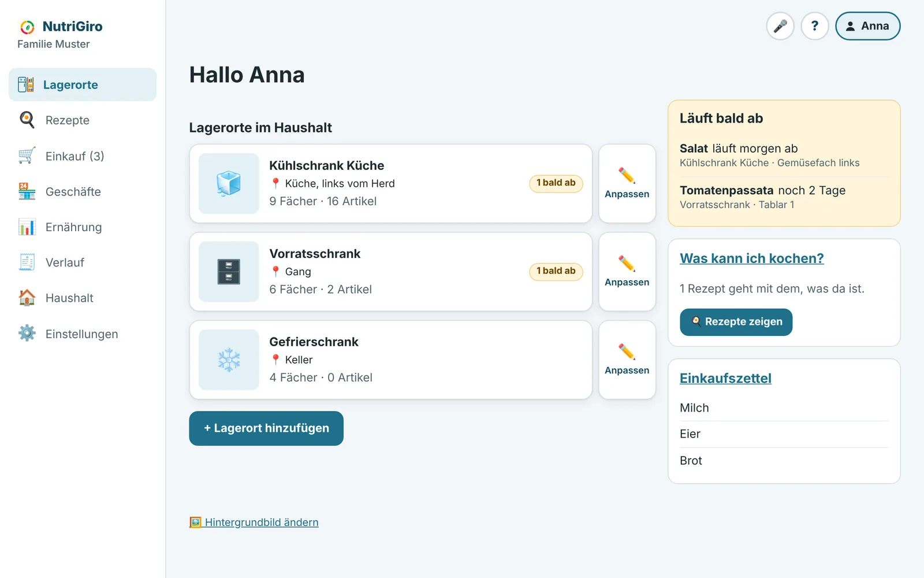This screenshot has height=578, width=924.
Task: Select the Salat expiring item
Action: pos(784,155)
